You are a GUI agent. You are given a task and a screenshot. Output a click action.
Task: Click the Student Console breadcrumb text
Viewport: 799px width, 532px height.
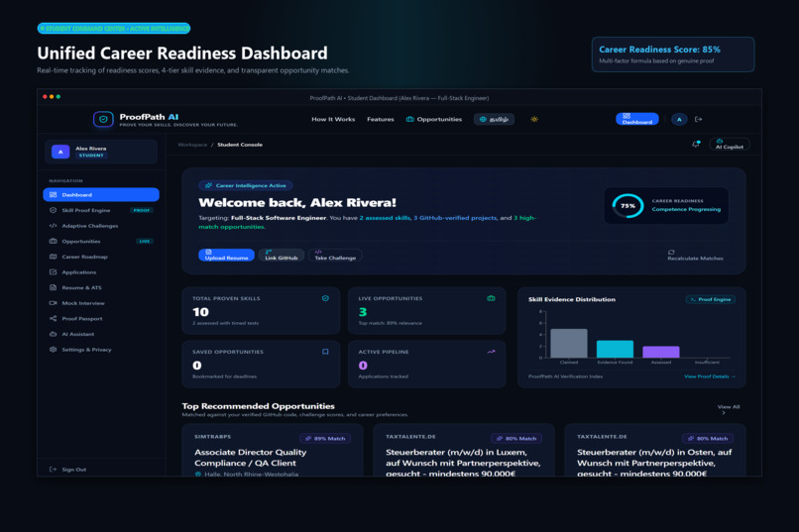[x=240, y=145]
